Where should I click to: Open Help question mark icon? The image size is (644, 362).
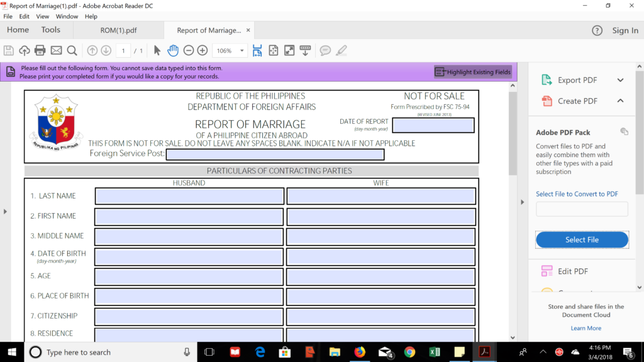(597, 30)
